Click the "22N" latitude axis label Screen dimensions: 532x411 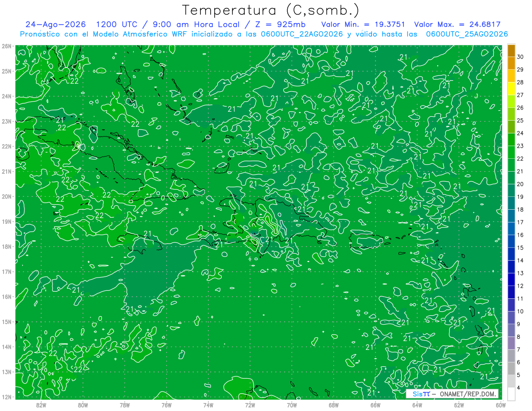click(7, 146)
